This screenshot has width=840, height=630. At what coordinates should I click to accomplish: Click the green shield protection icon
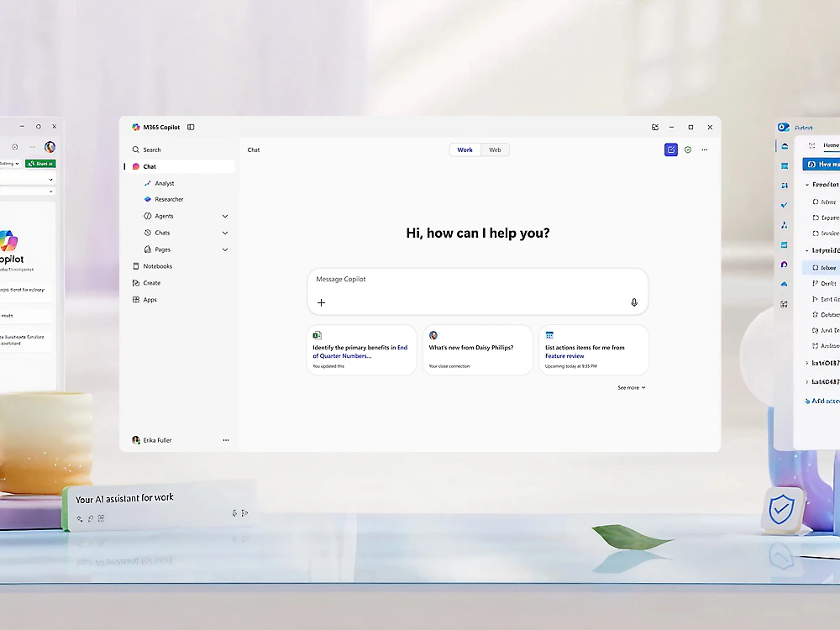(x=688, y=150)
